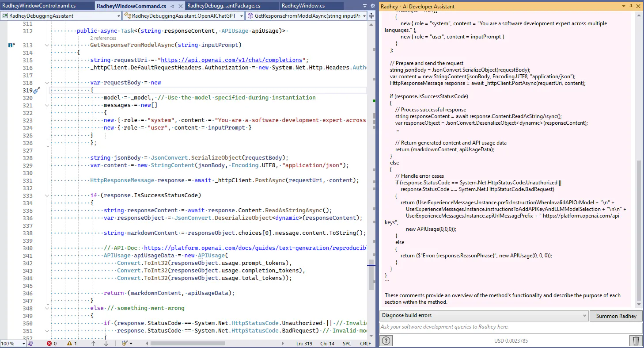Click the code cleanup broom icon

point(125,344)
